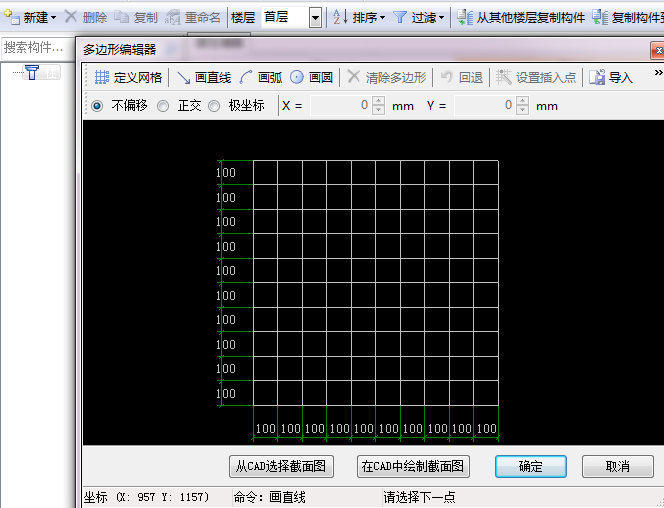Open the 过滤 filter dropdown

pyautogui.click(x=418, y=17)
